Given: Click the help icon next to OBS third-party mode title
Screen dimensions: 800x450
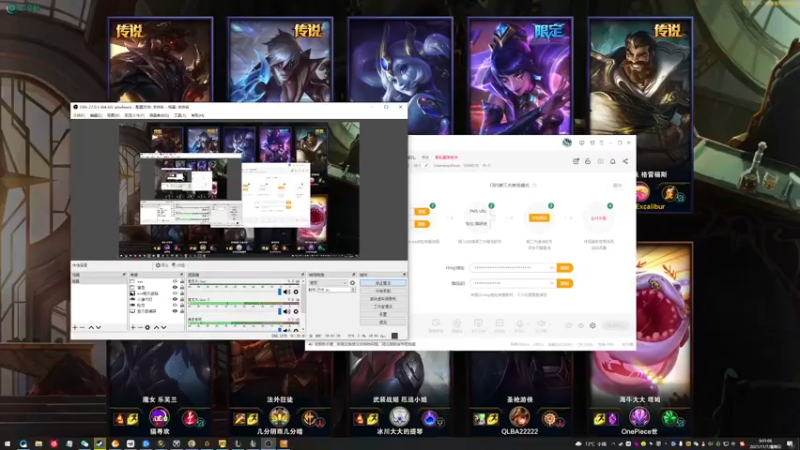Looking at the screenshot, I should point(534,186).
